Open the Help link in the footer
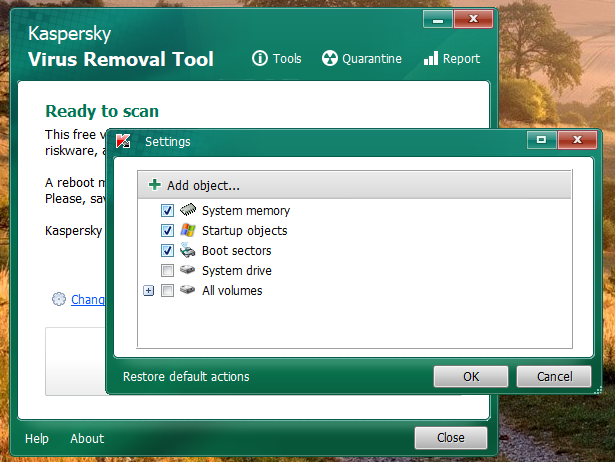The width and height of the screenshot is (615, 462). [37, 438]
